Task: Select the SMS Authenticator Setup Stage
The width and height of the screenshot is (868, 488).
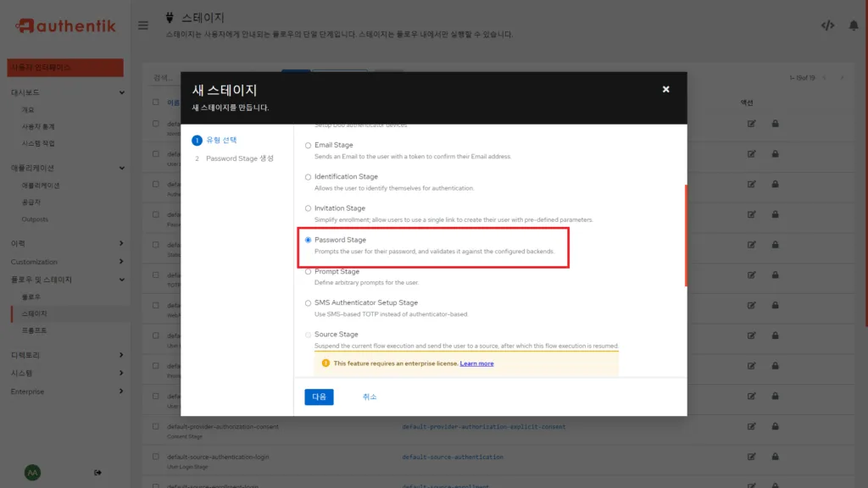Action: [307, 302]
